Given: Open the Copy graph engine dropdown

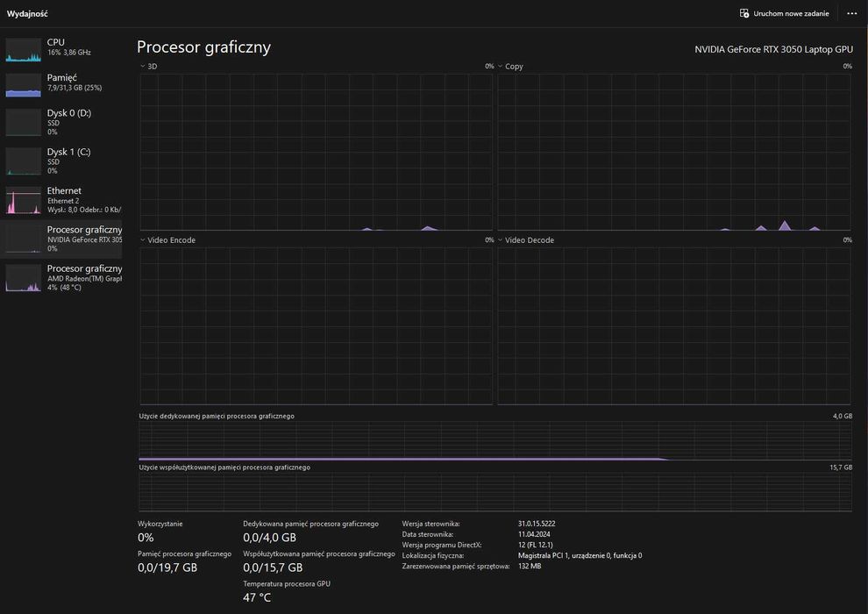Looking at the screenshot, I should 501,67.
